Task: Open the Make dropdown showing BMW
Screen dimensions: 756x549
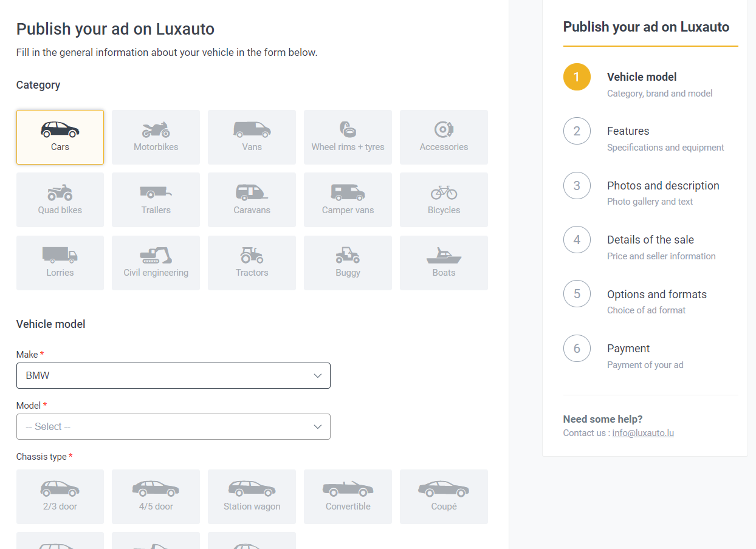Action: (x=173, y=376)
